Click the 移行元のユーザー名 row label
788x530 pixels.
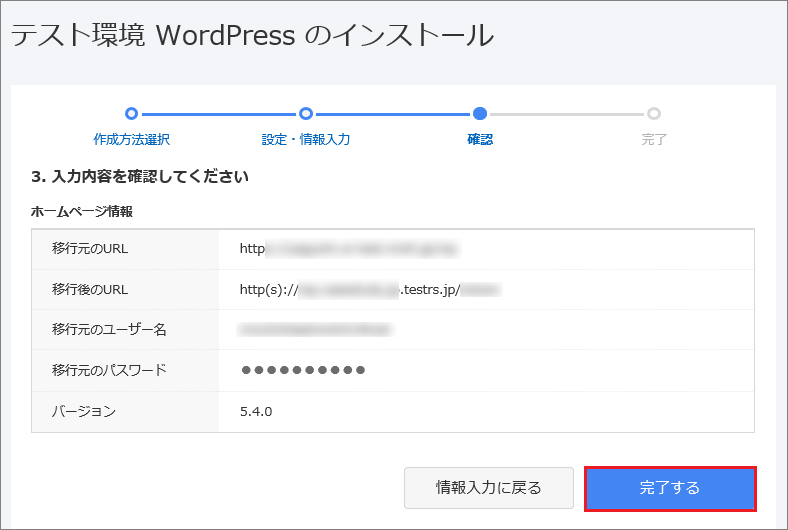tap(109, 330)
